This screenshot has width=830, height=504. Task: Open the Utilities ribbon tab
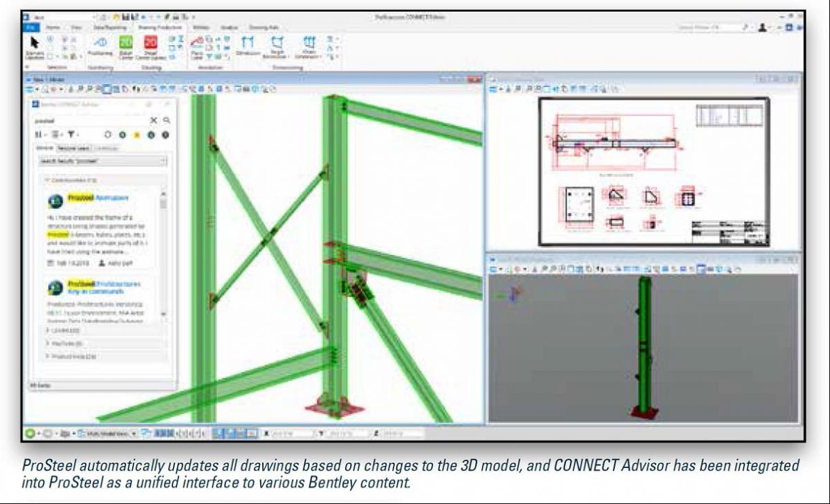[202, 27]
